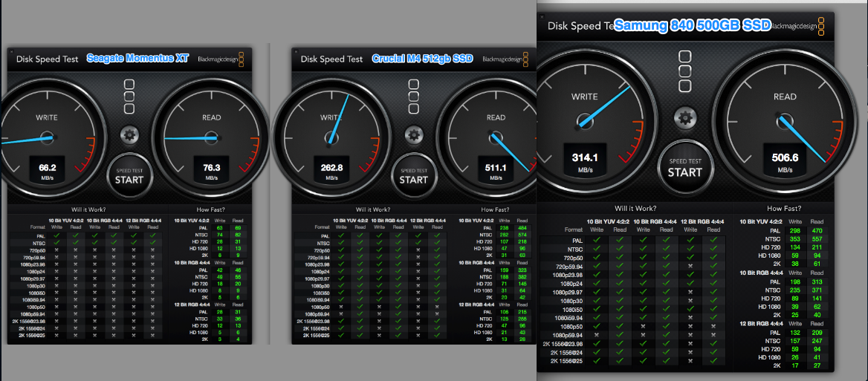Open settings gear in Crucial M4 window
The width and height of the screenshot is (868, 381).
point(414,134)
